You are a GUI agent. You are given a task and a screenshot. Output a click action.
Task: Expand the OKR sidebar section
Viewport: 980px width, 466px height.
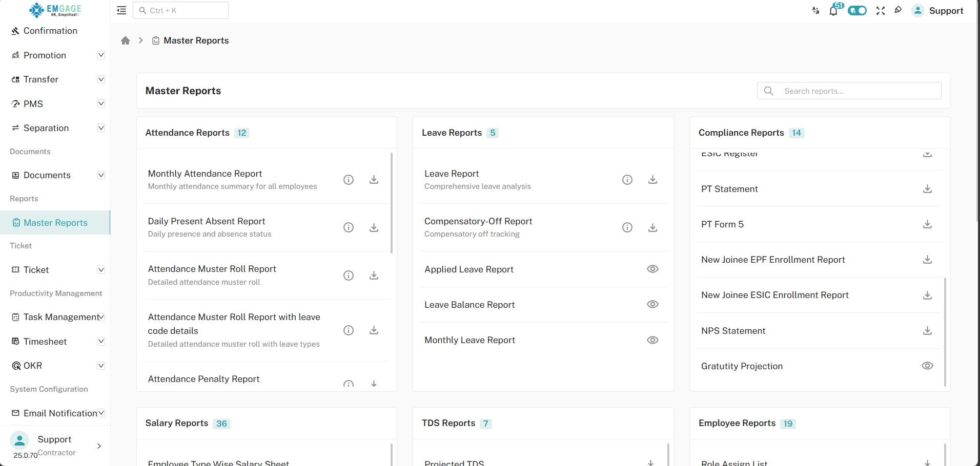pos(101,365)
